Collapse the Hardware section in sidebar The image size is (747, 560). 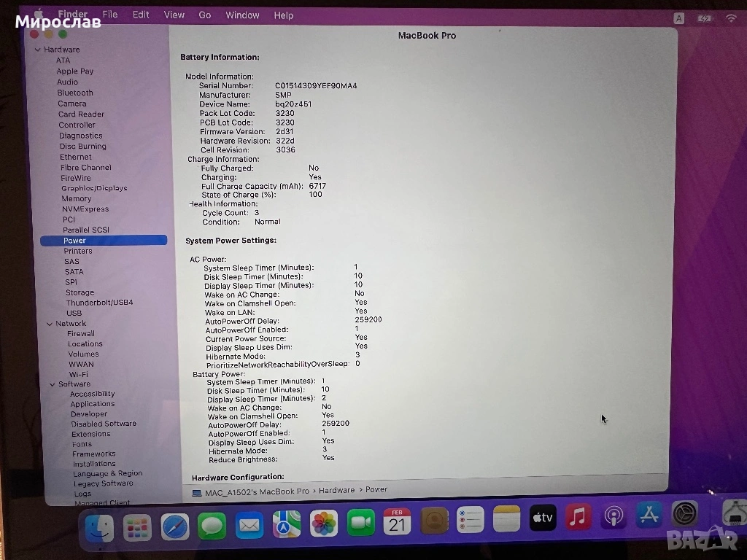click(x=38, y=50)
